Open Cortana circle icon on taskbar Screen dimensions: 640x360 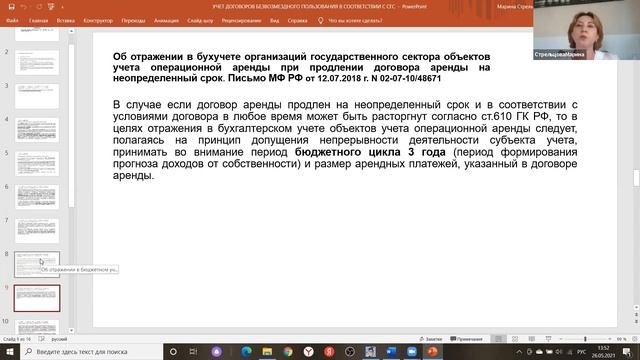pyautogui.click(x=173, y=351)
